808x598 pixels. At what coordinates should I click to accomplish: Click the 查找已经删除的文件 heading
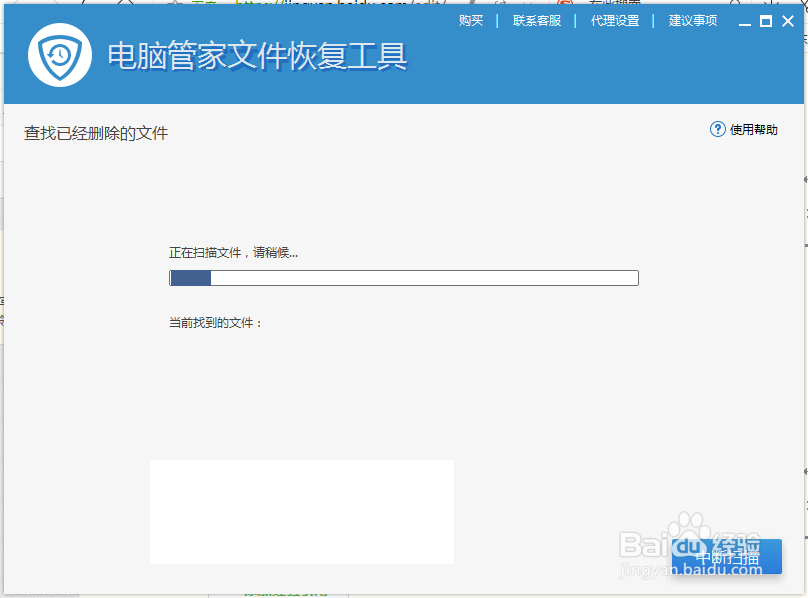(x=96, y=134)
